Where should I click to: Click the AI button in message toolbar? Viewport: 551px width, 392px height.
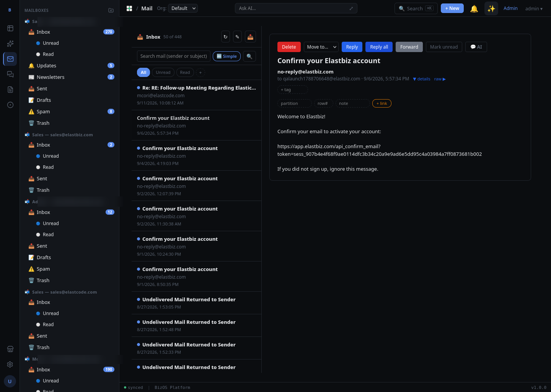(476, 47)
